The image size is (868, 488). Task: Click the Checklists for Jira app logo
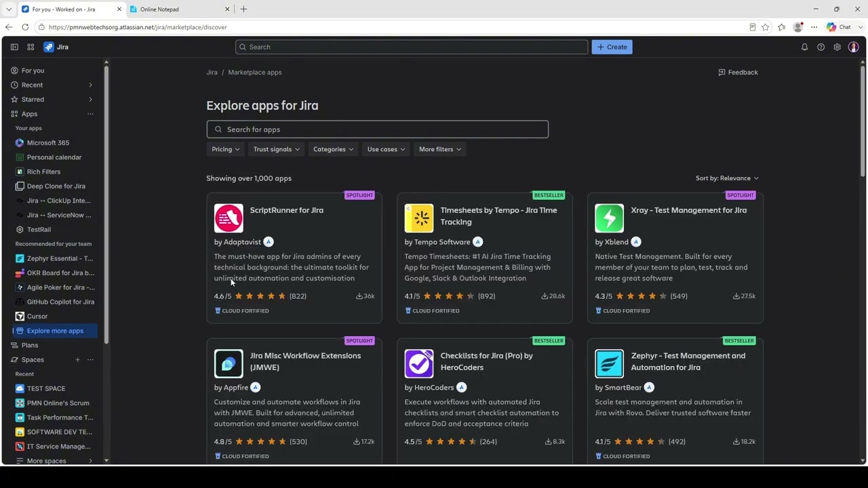[419, 363]
